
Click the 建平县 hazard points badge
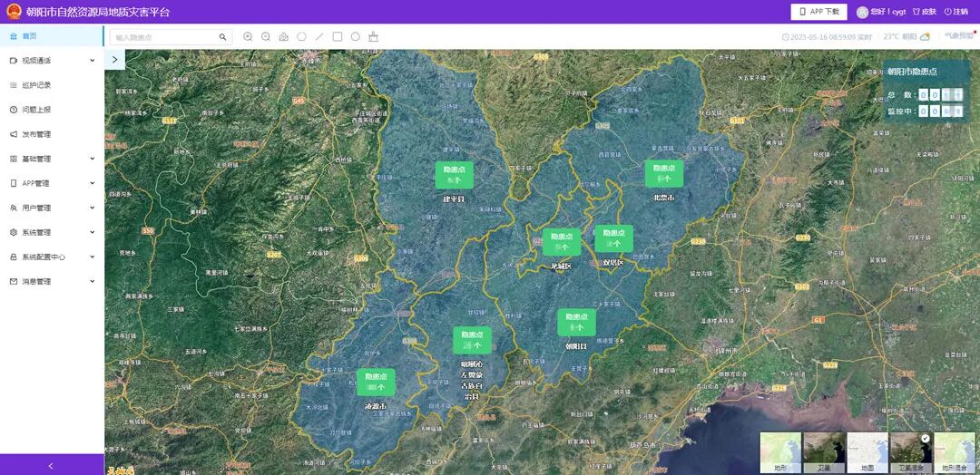pos(455,175)
